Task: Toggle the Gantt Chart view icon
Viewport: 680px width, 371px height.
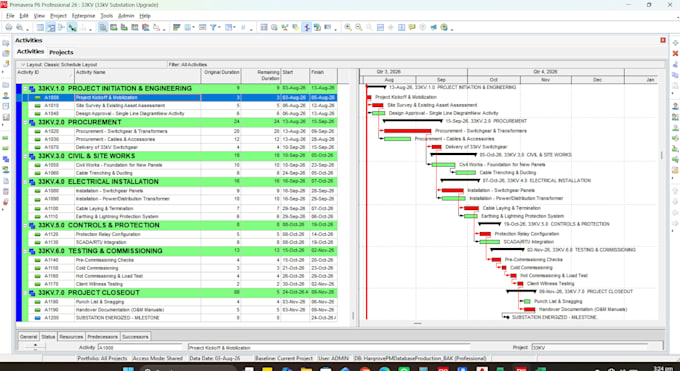Action: pos(51,27)
